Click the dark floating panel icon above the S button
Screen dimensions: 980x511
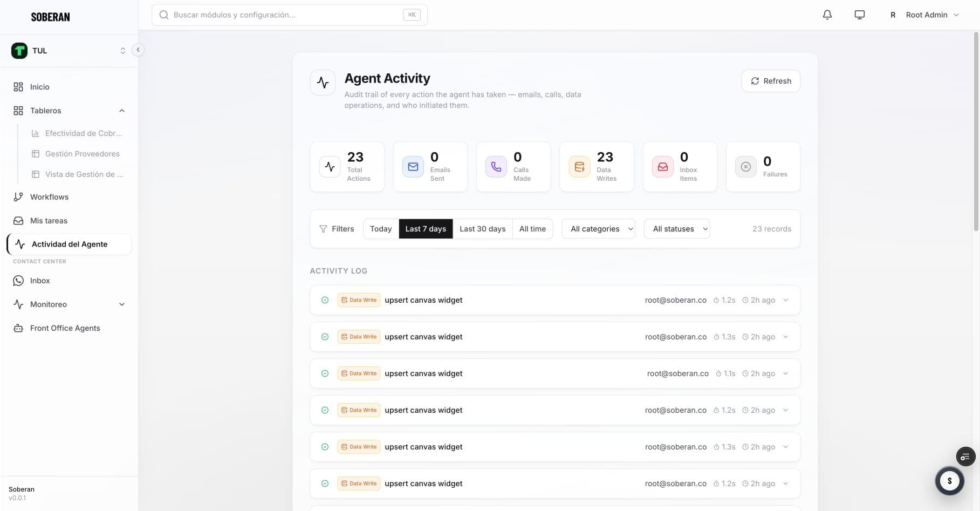(965, 457)
